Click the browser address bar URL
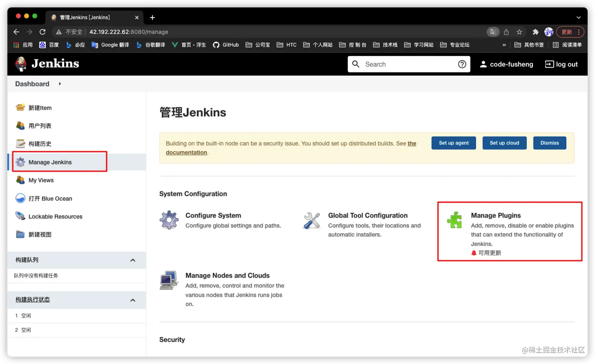595x364 pixels. (129, 32)
